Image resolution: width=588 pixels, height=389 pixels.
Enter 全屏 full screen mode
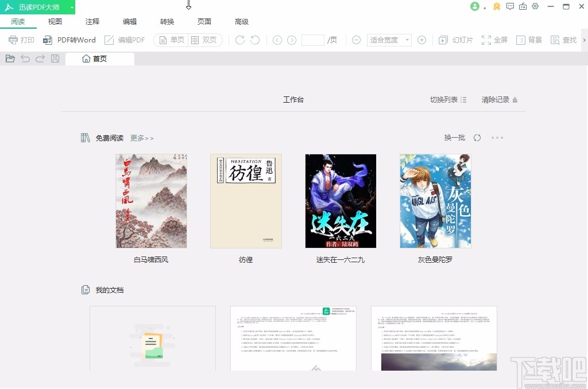pos(494,40)
